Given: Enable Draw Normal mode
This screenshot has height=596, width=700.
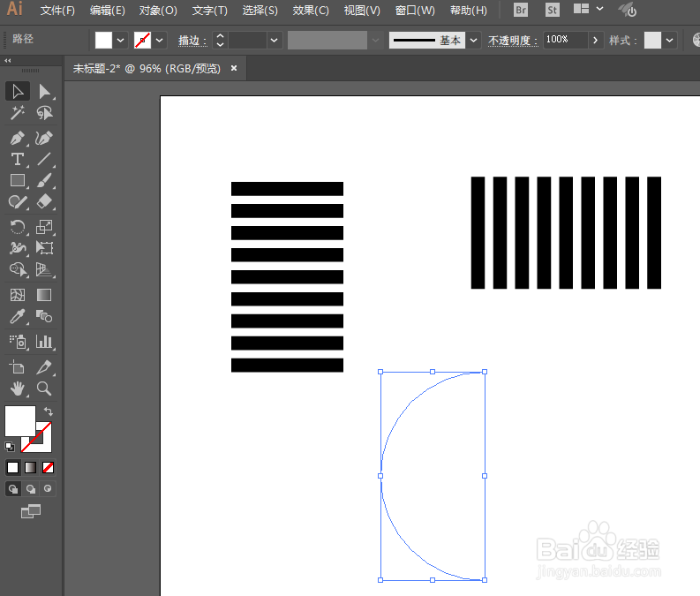Looking at the screenshot, I should [13, 489].
